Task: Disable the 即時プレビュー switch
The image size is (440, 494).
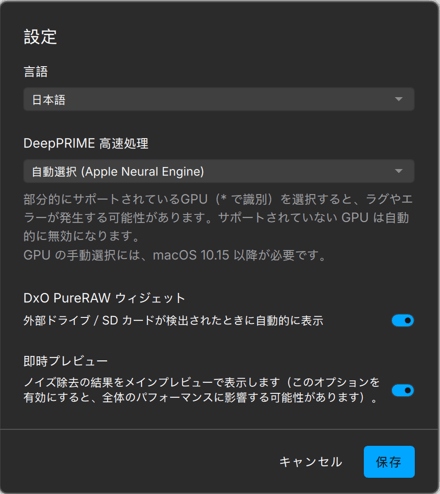Action: [x=403, y=390]
